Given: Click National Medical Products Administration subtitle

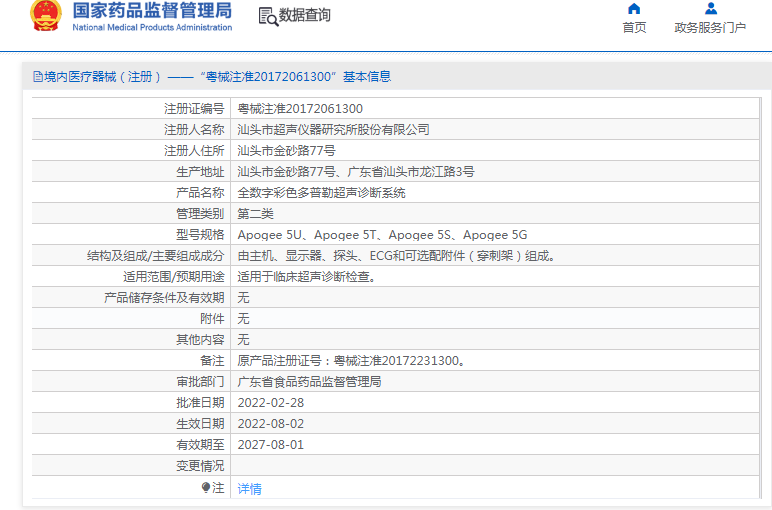Looking at the screenshot, I should pyautogui.click(x=152, y=28).
